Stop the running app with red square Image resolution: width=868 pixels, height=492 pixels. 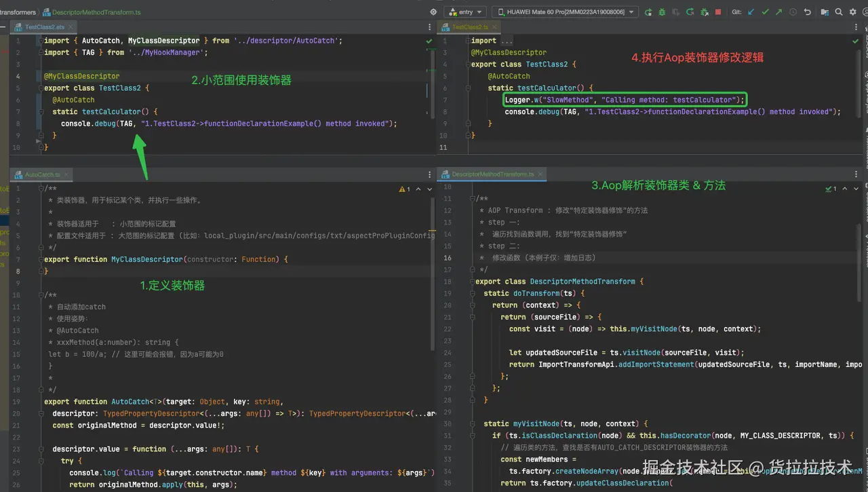718,12
